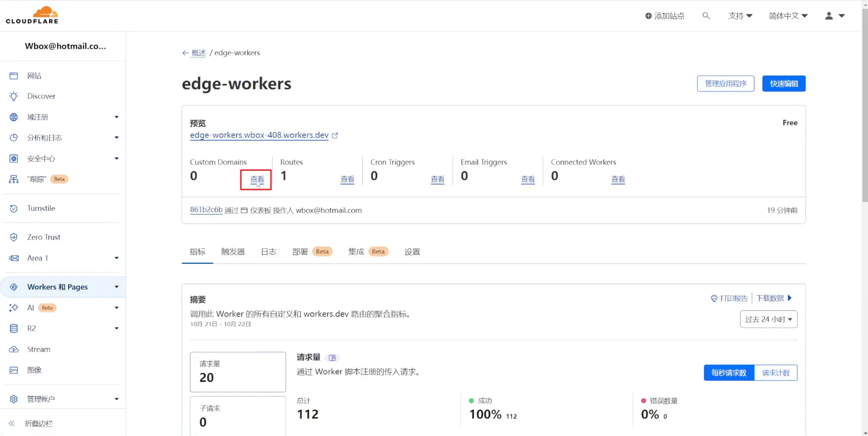Expand the 分析和日志 sidebar section
This screenshot has height=436, width=868.
pyautogui.click(x=117, y=138)
